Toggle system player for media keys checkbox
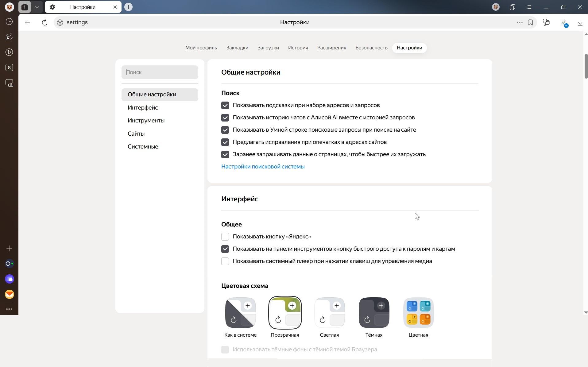Image resolution: width=588 pixels, height=367 pixels. pos(225,261)
